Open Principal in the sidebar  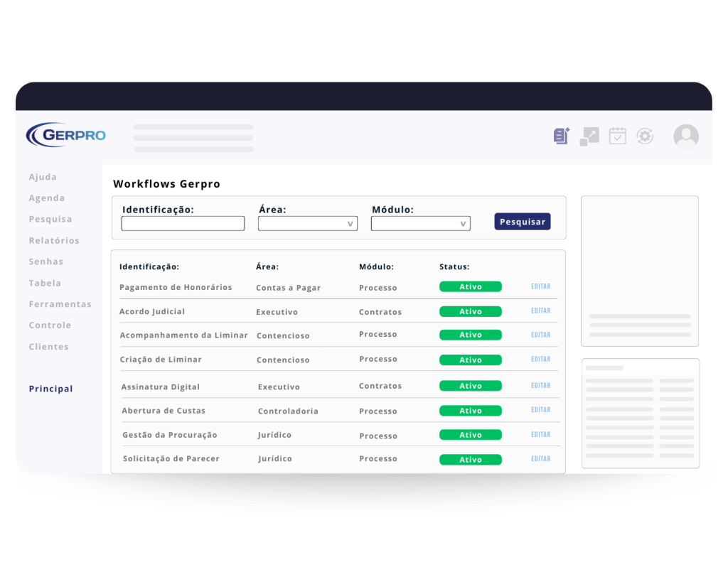point(50,389)
